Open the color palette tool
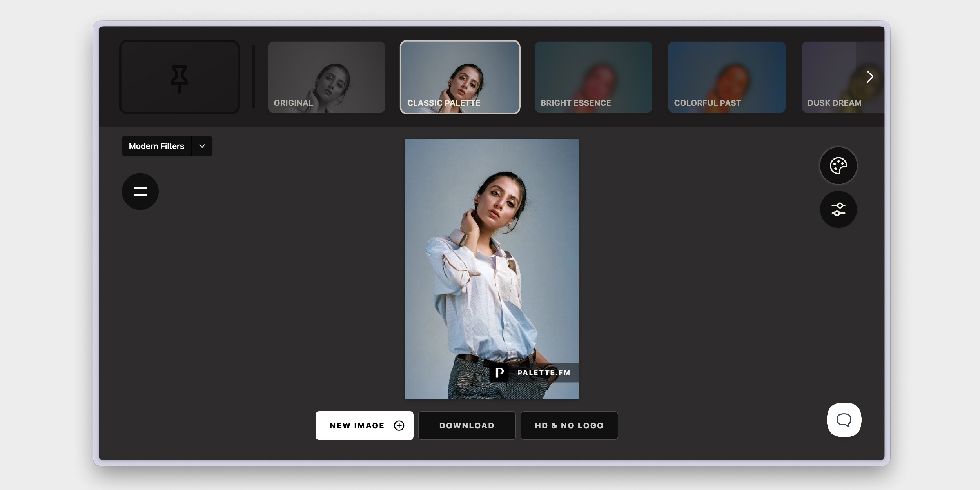The width and height of the screenshot is (980, 490). tap(839, 165)
